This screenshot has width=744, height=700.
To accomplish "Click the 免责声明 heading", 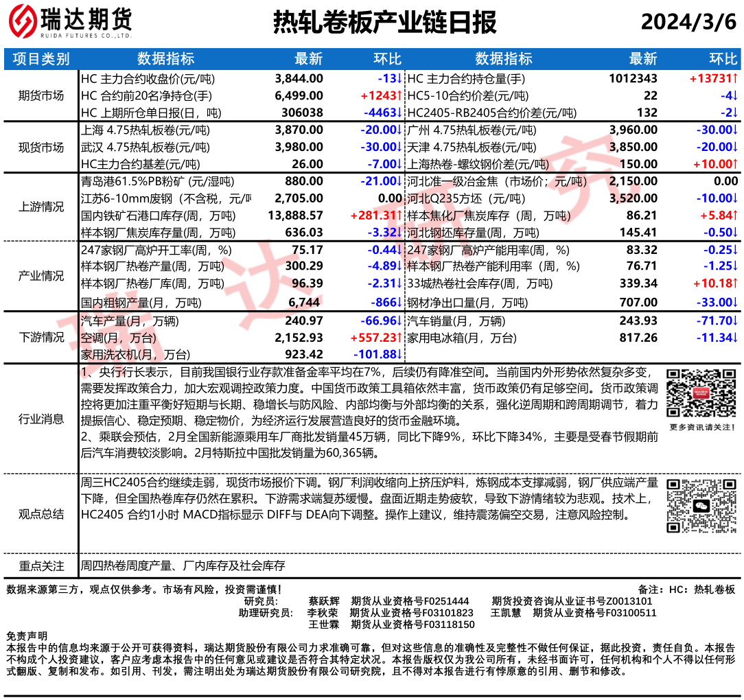I will (x=27, y=636).
